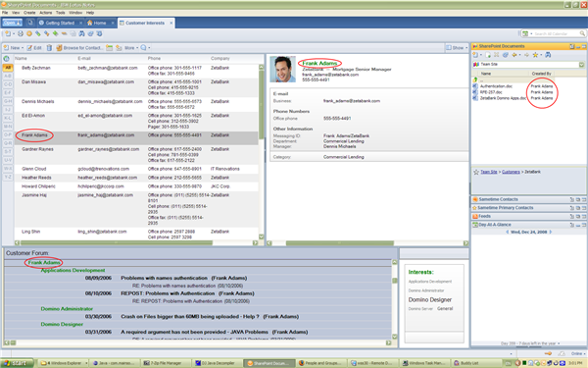Follow the Customers breadcrumb link
This screenshot has height=368, width=588.
point(511,172)
